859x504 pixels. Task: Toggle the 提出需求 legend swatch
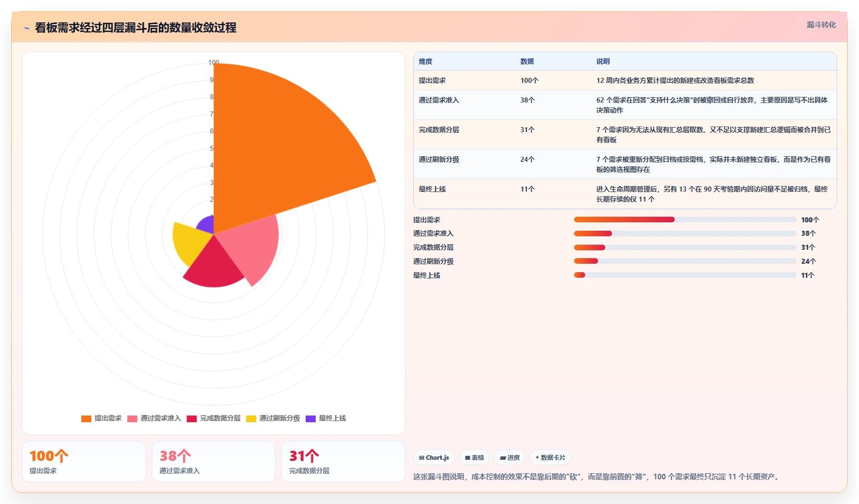coord(86,418)
